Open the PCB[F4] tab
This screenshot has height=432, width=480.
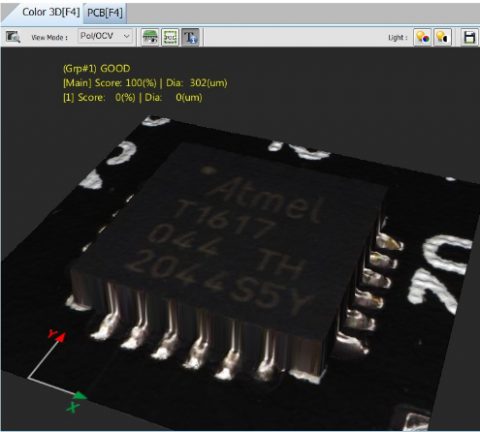tap(105, 13)
